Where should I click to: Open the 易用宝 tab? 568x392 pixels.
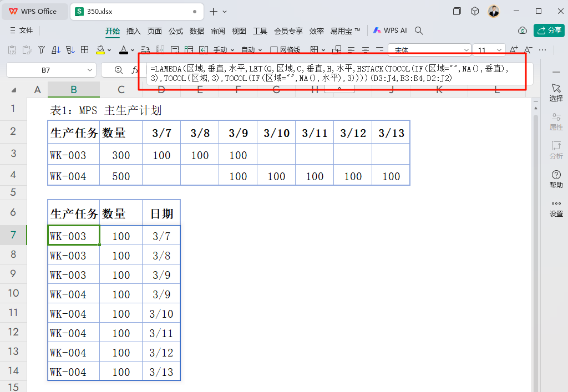[x=345, y=31]
